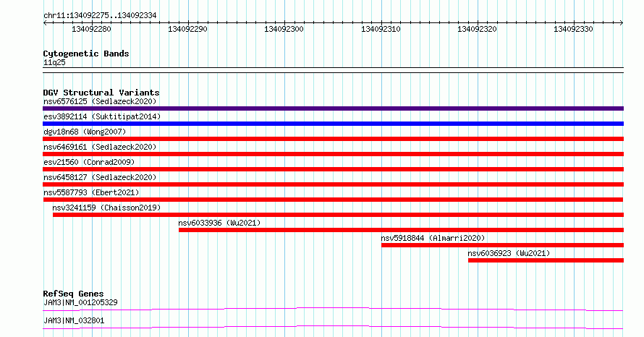Open the JAM3|NM_001205329 gene label
The width and height of the screenshot is (644, 337).
coord(80,302)
